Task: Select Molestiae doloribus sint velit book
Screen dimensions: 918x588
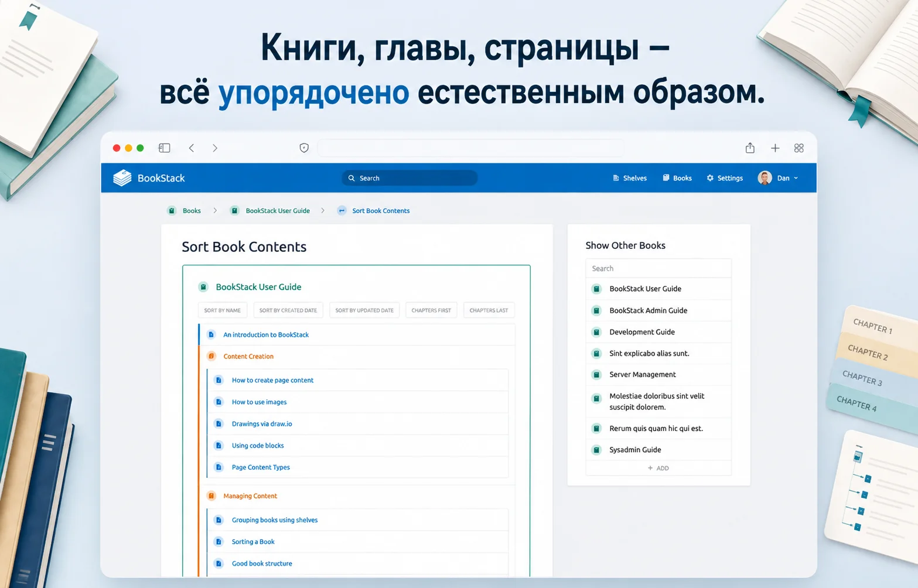Action: (x=658, y=401)
